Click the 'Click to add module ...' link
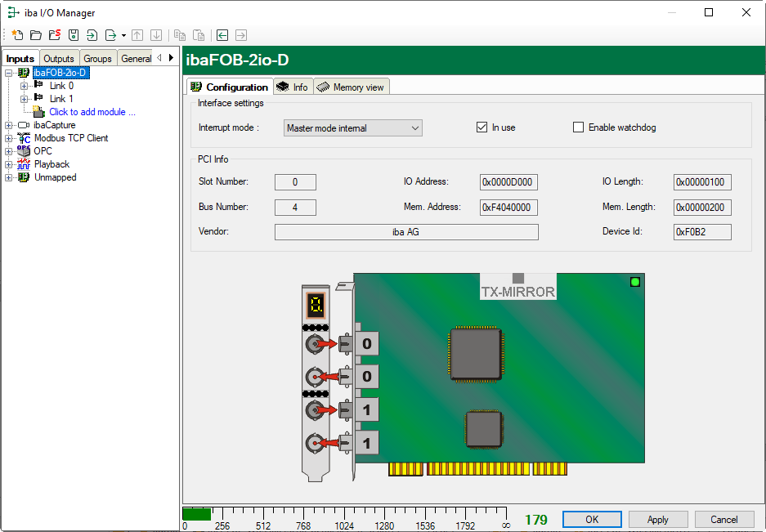Screen dimensions: 766x532 tap(92, 112)
